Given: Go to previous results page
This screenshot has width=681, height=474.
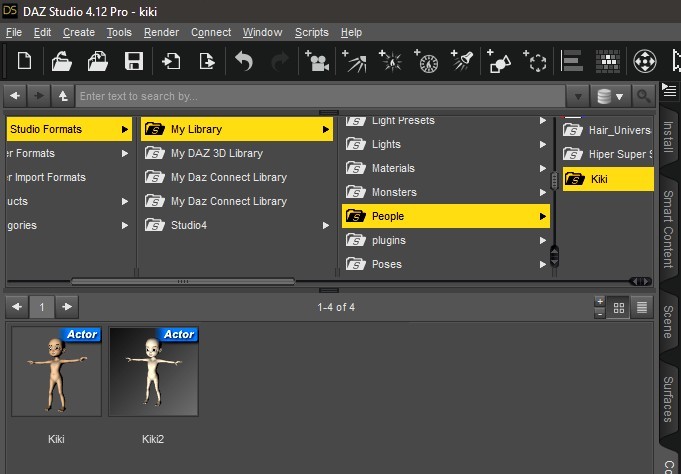Looking at the screenshot, I should point(17,307).
